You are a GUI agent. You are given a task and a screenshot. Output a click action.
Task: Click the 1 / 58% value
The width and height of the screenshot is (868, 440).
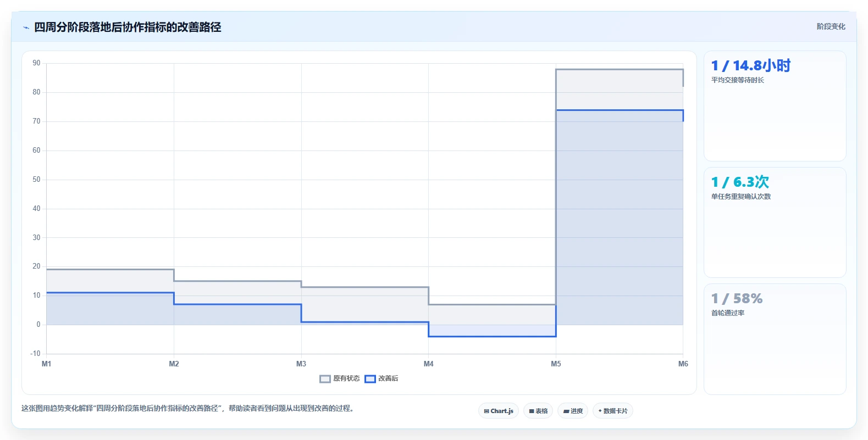(x=737, y=299)
